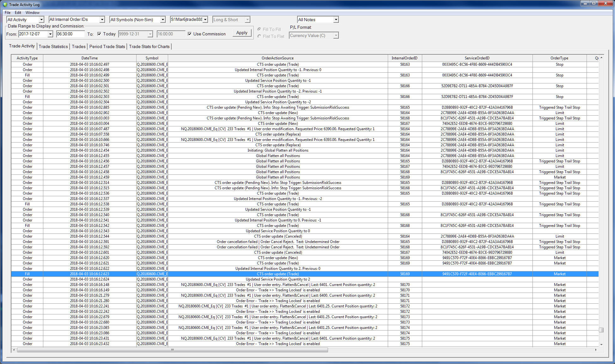Click the Apply button
615x364 pixels.
(x=242, y=33)
